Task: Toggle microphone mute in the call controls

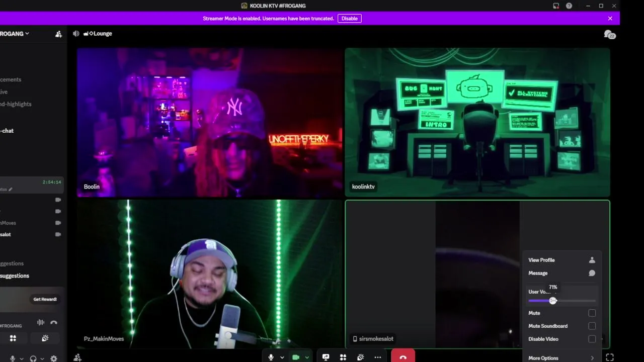Action: 271,357
